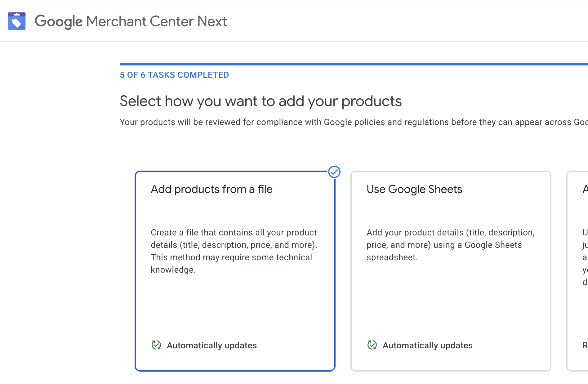Click the Google Sheets spreadsheet description text
This screenshot has height=384, width=588.
451,245
